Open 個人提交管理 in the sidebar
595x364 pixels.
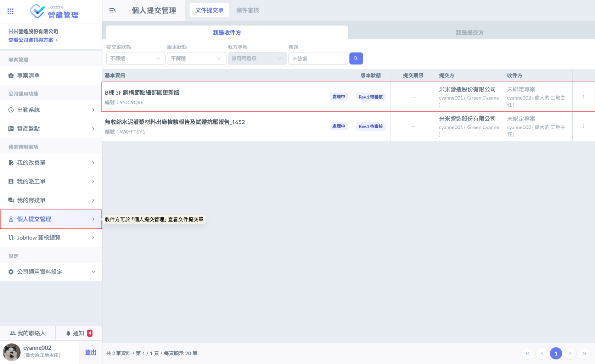point(51,219)
